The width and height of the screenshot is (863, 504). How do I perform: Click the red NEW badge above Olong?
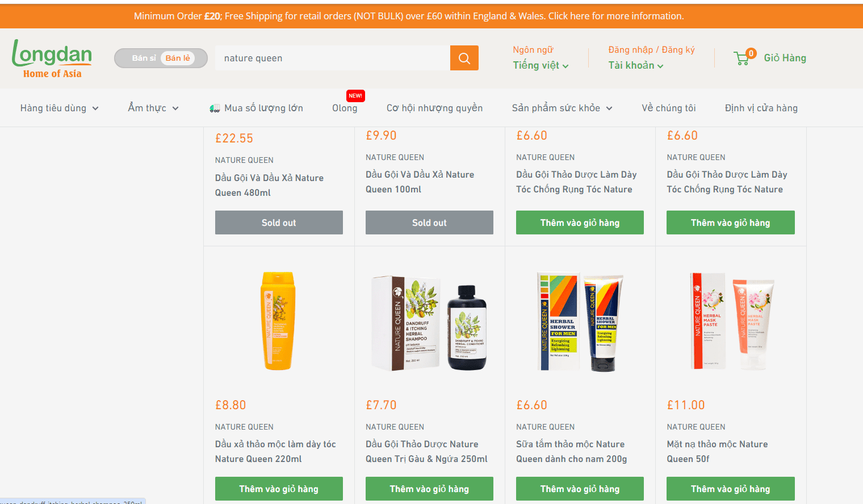pyautogui.click(x=355, y=95)
